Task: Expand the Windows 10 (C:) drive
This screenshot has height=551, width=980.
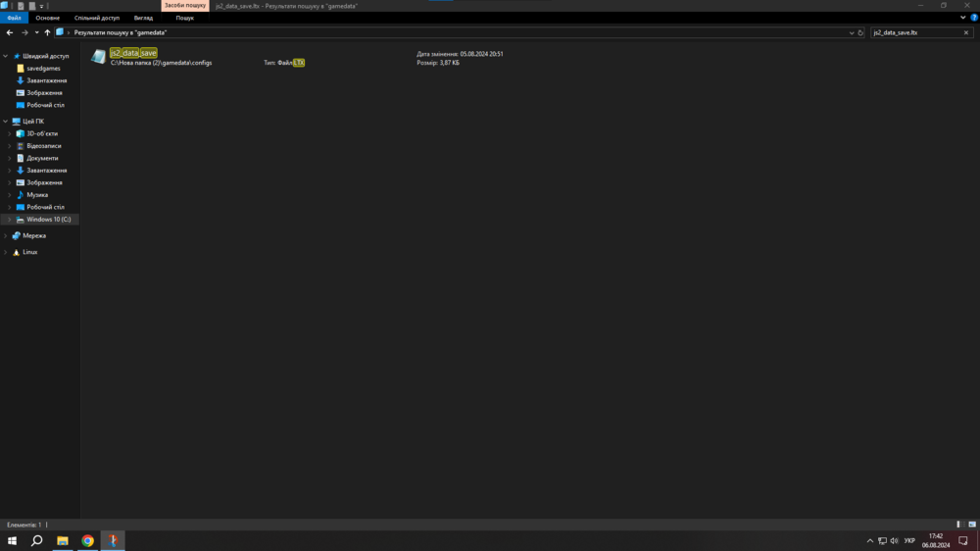Action: pyautogui.click(x=10, y=220)
